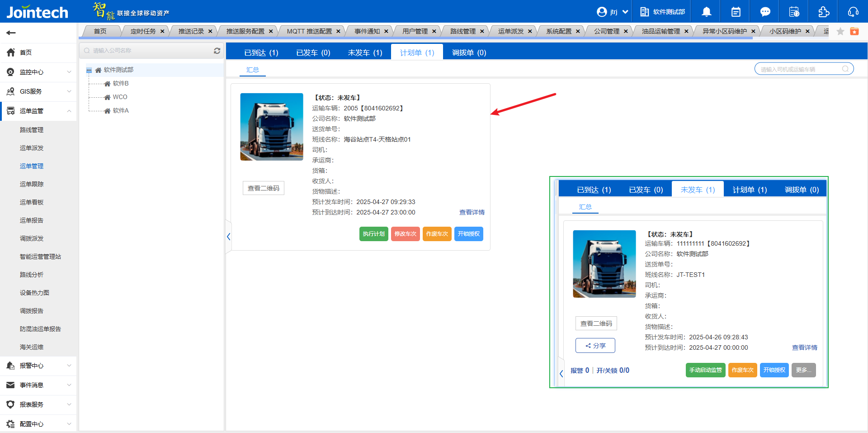Expand the 监控中心 sidebar menu

(38, 72)
